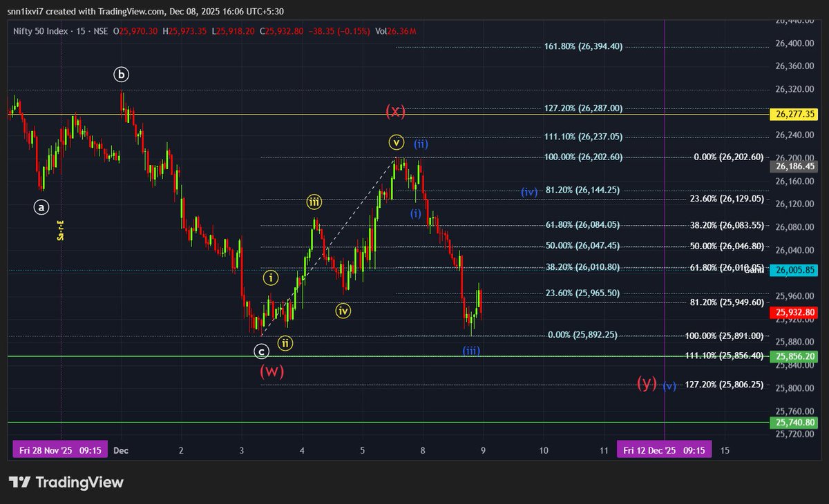Click the TradingView logo at bottom left
Viewport: 829px width, 504px height.
click(x=66, y=482)
